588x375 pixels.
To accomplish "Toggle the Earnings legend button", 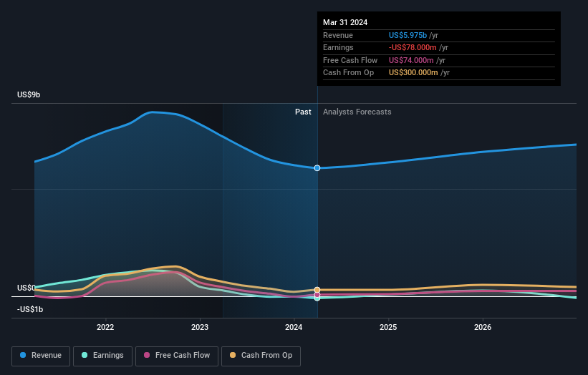I will (x=102, y=356).
